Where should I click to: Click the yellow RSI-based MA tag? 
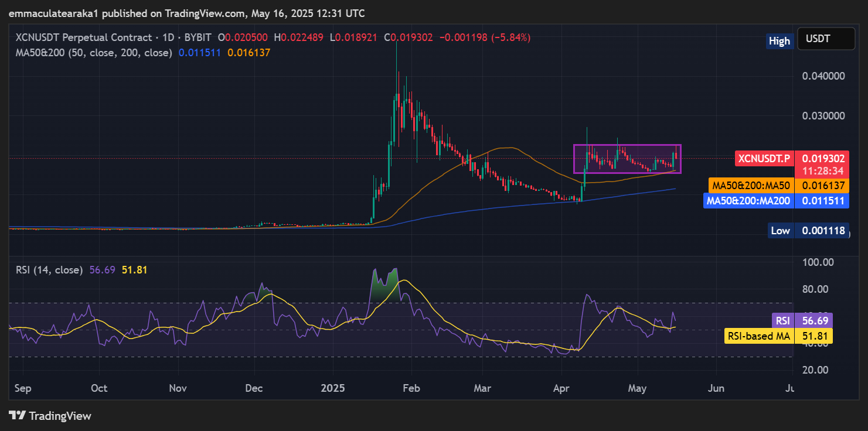(x=759, y=336)
